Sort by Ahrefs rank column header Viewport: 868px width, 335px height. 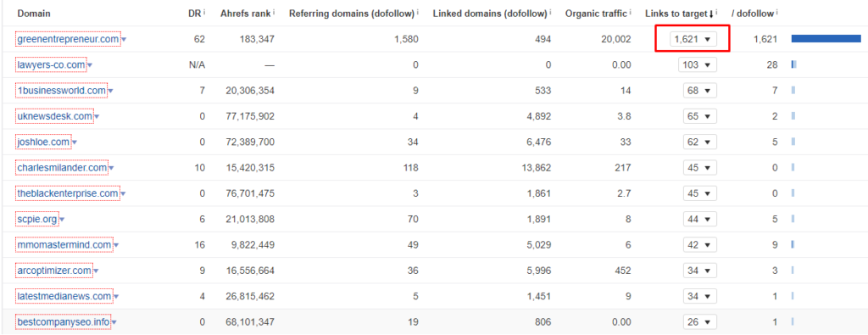tap(245, 14)
